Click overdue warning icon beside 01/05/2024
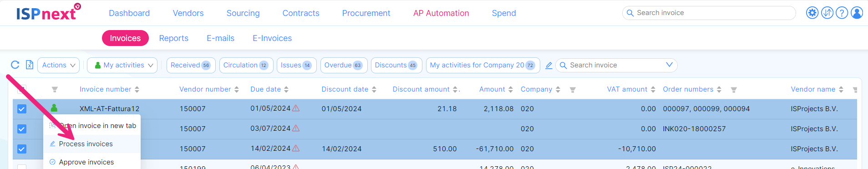This screenshot has height=169, width=868. [296, 108]
